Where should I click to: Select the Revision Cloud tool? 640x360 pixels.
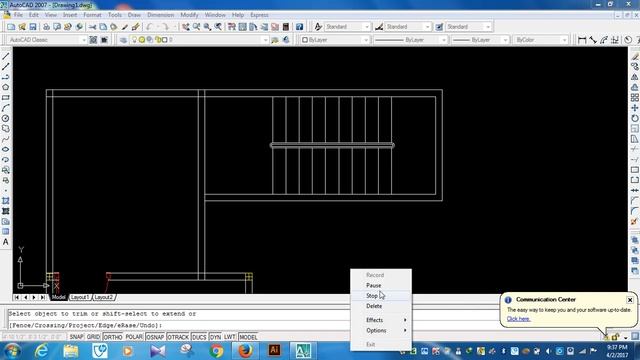pyautogui.click(x=6, y=129)
